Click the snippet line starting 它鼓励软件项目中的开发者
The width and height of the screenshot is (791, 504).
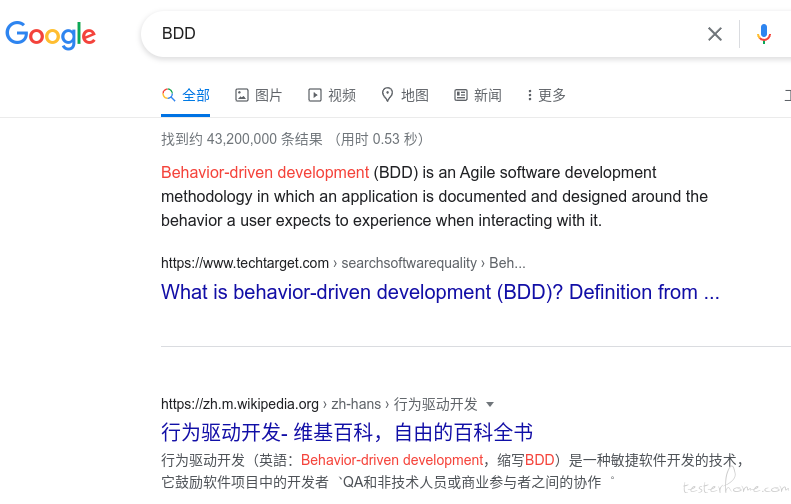coord(388,482)
